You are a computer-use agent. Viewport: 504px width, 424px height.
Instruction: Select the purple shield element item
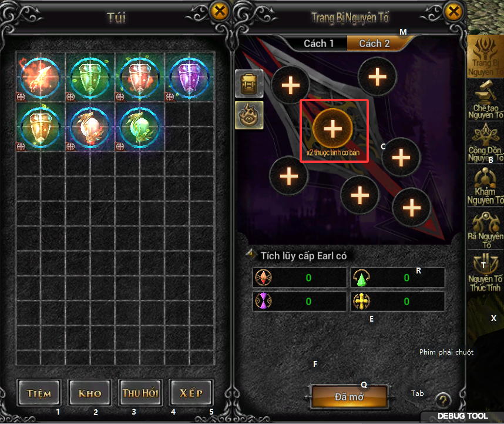pos(189,77)
